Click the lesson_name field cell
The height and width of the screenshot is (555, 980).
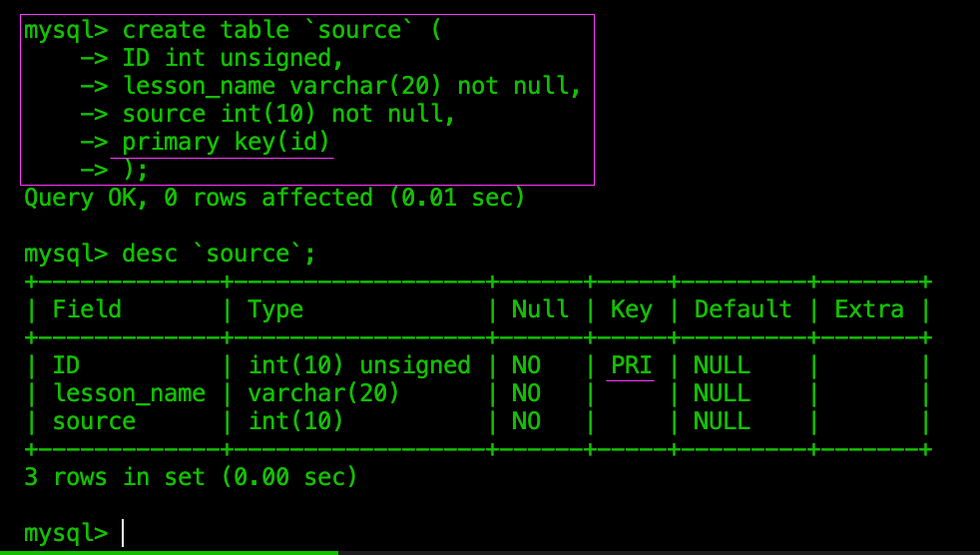tap(130, 393)
